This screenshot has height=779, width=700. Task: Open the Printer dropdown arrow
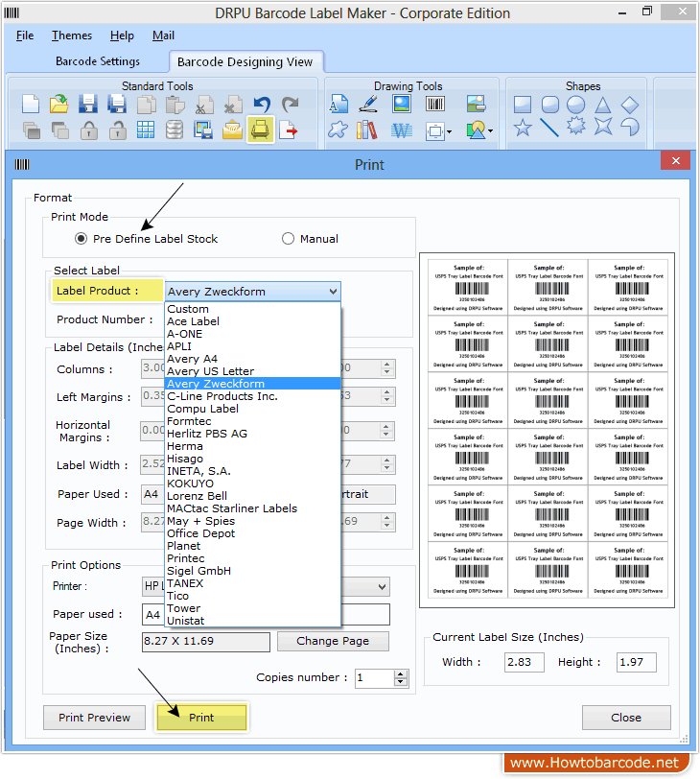(x=382, y=587)
